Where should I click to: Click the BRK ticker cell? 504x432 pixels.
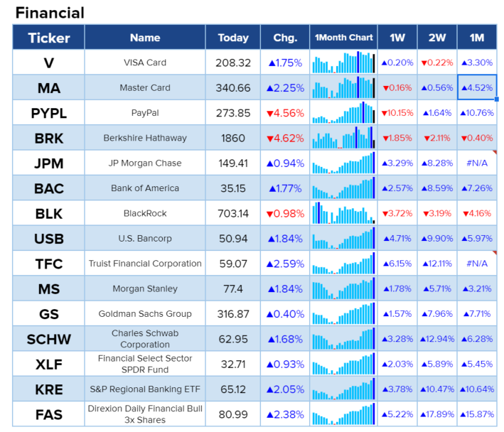click(48, 138)
